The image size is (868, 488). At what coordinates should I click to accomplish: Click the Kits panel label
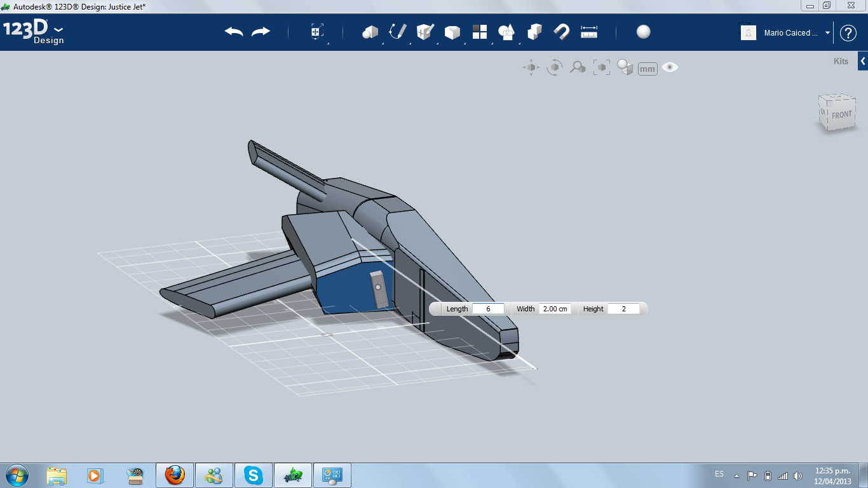tap(841, 61)
